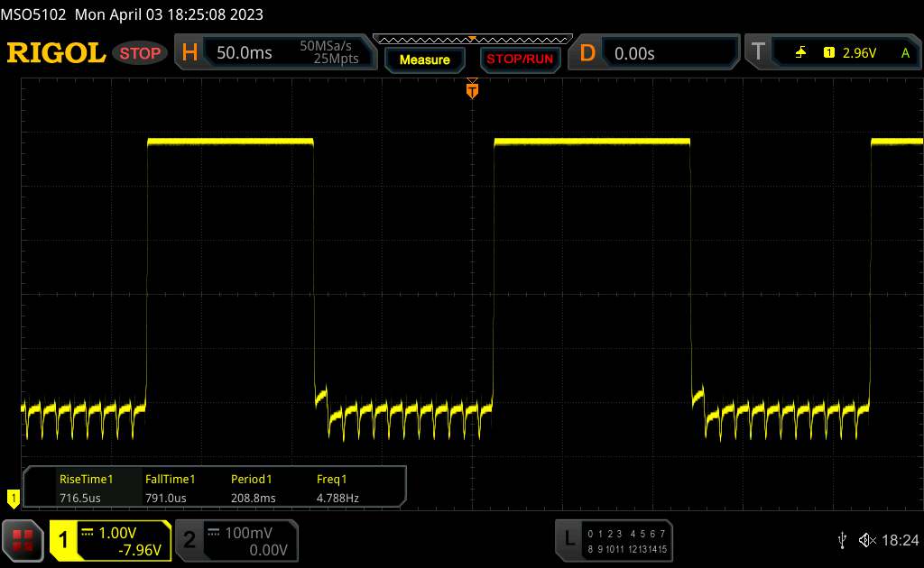
Task: Open the 2.96V trigger level setting
Action: point(858,53)
